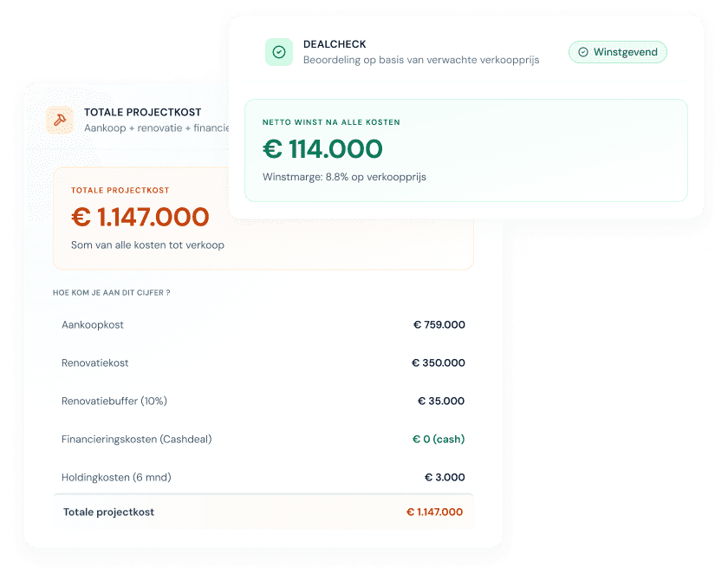Click the € 114.000 net profit value

tap(322, 149)
